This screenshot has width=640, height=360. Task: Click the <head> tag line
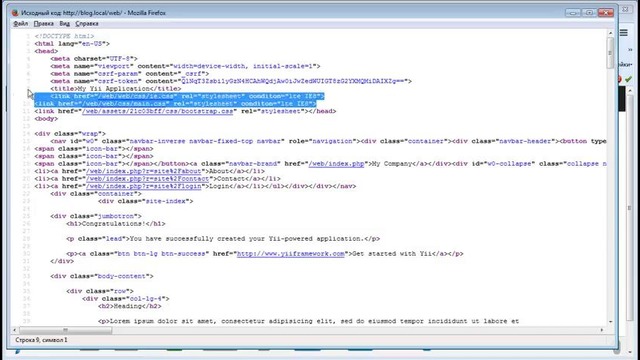pos(46,51)
